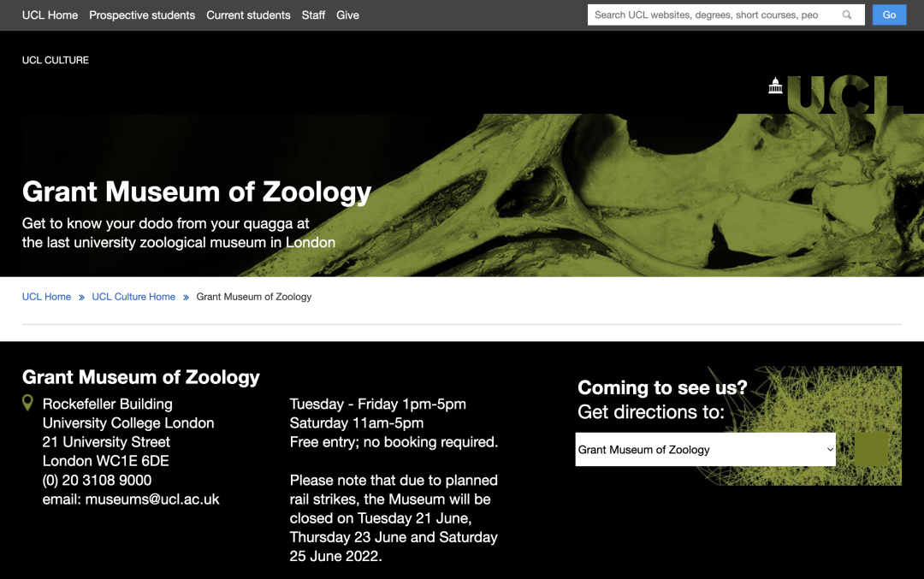This screenshot has height=579, width=924.
Task: Click the olive green square directions button
Action: click(871, 449)
